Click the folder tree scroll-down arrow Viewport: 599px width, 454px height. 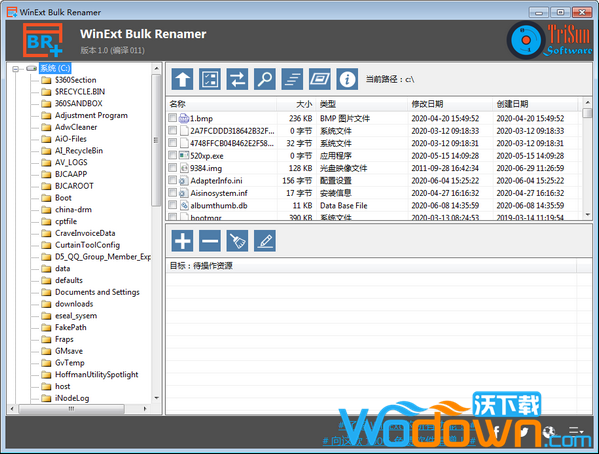point(156,398)
